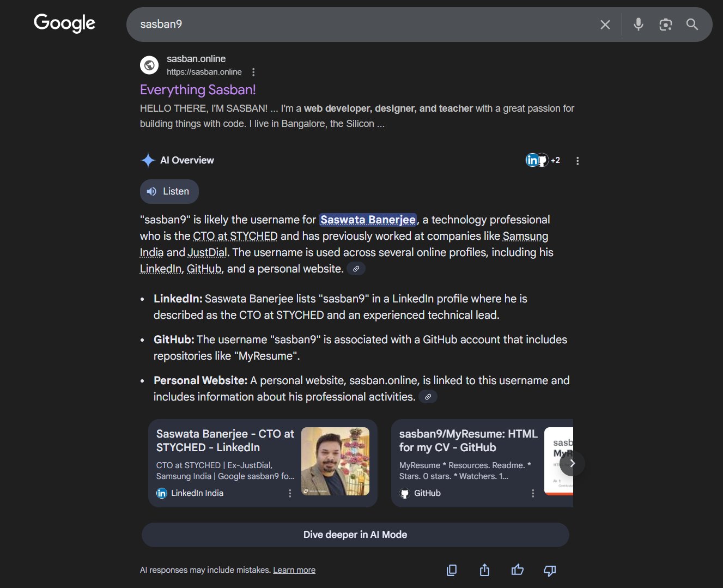
Task: Submit search with magnifier icon
Action: click(692, 25)
